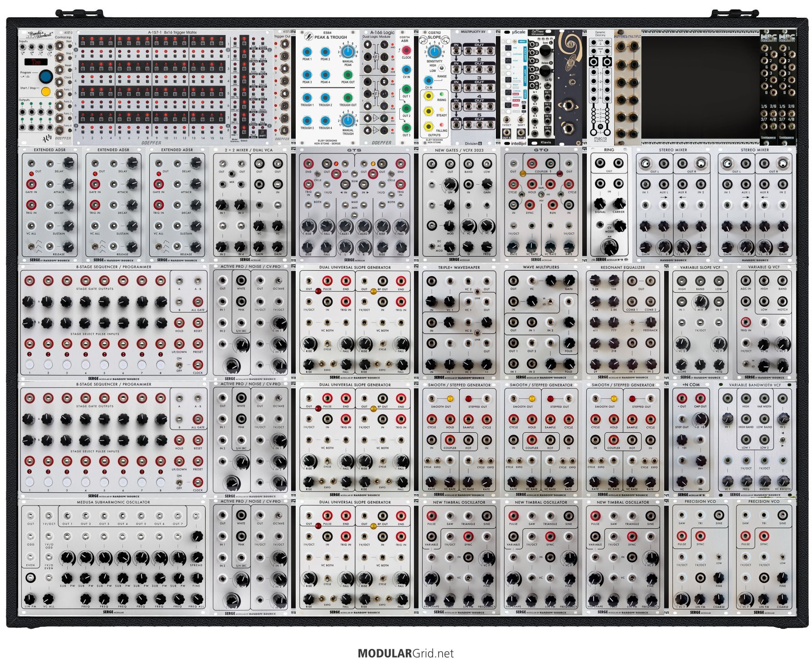Click the MULTIPLICITY XV module title
812x663 pixels.
pyautogui.click(x=473, y=32)
